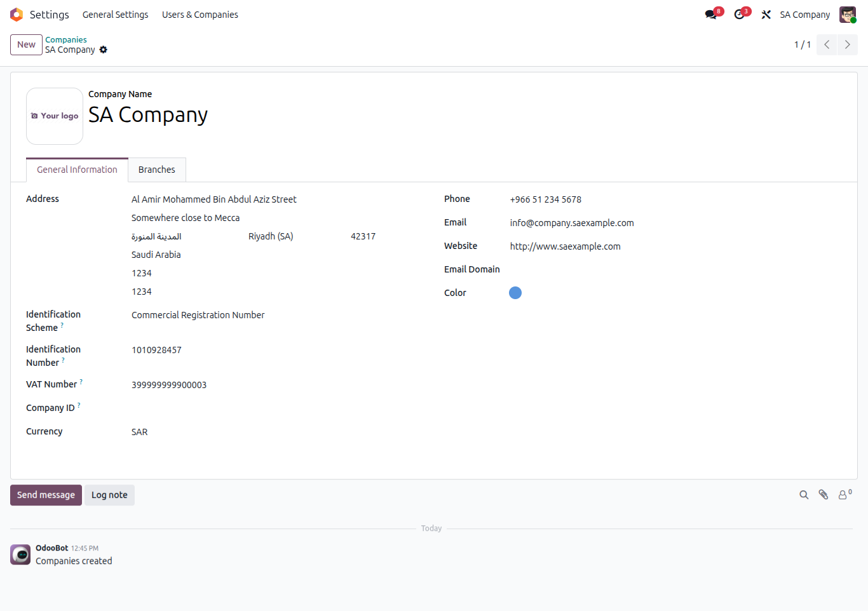Open the conversations messages icon

coord(711,15)
